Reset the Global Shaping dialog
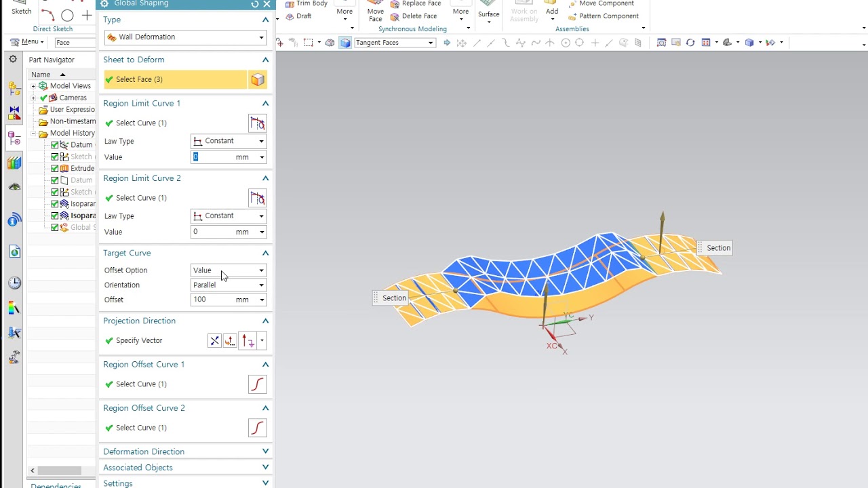 [255, 4]
